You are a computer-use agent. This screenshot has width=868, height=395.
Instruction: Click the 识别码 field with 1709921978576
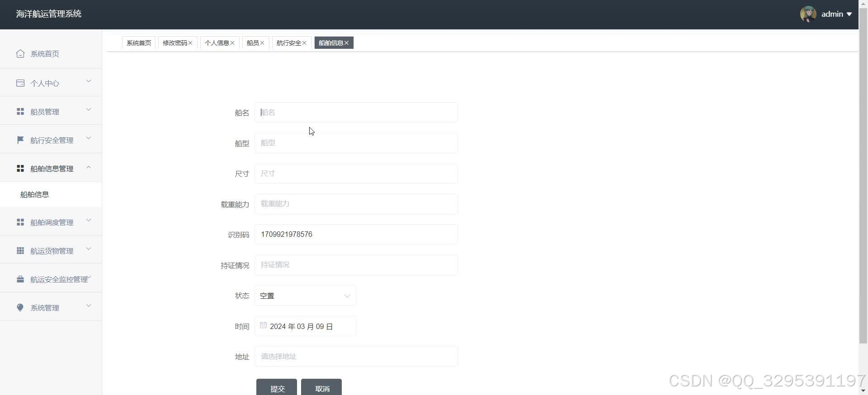[x=356, y=235]
